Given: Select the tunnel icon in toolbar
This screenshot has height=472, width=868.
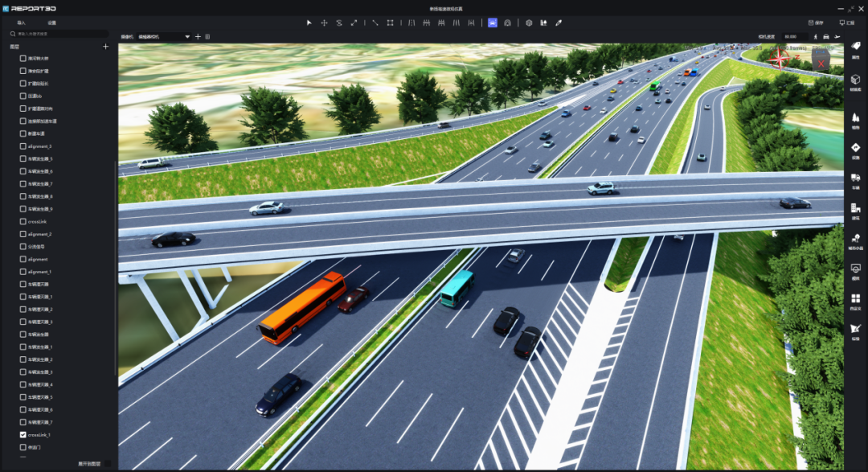Looking at the screenshot, I should (508, 23).
